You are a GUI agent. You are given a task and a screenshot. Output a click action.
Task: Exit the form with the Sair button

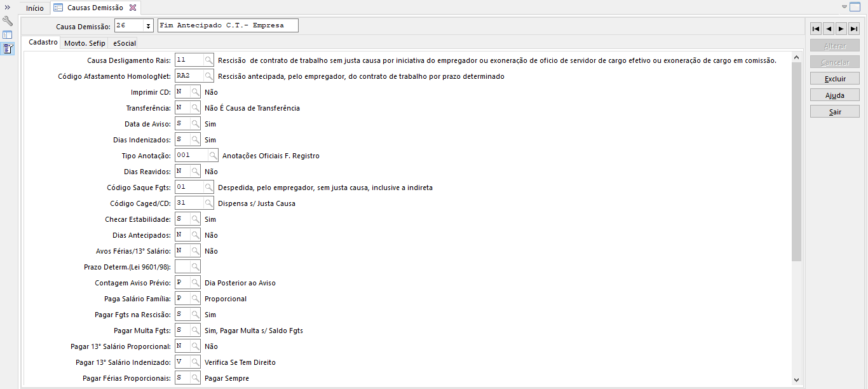[835, 112]
